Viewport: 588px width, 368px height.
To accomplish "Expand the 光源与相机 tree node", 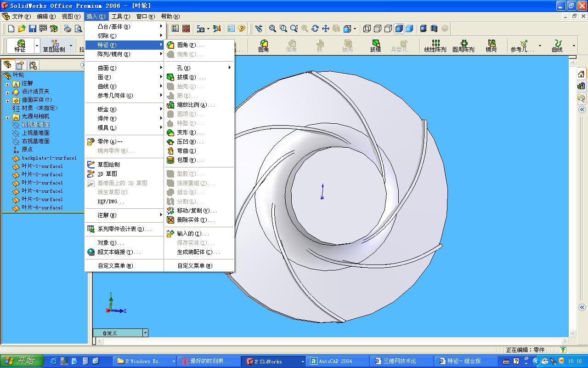I will click(7, 117).
